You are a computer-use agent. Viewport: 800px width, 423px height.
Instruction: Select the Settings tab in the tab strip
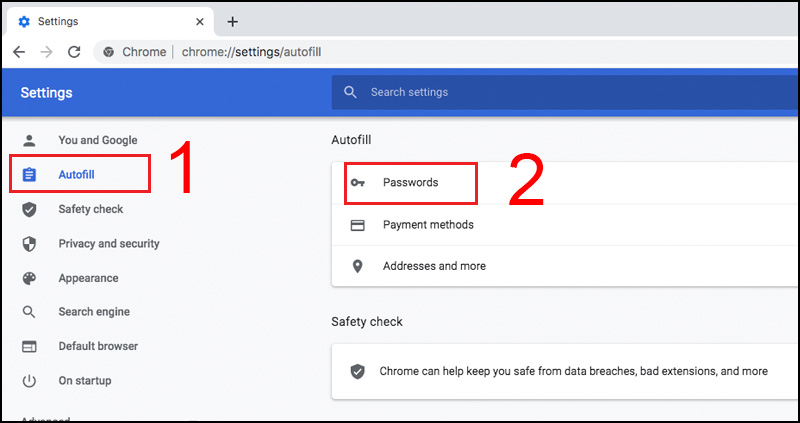(x=100, y=21)
